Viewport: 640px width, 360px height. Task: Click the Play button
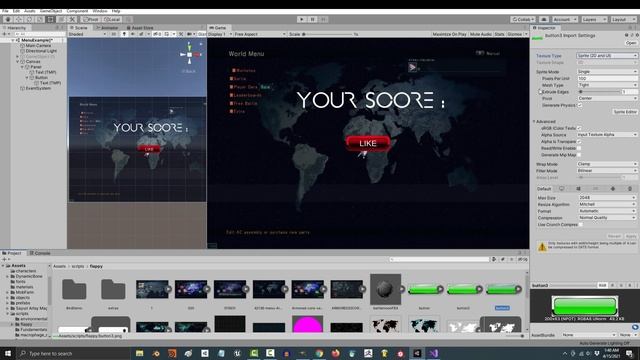click(302, 19)
